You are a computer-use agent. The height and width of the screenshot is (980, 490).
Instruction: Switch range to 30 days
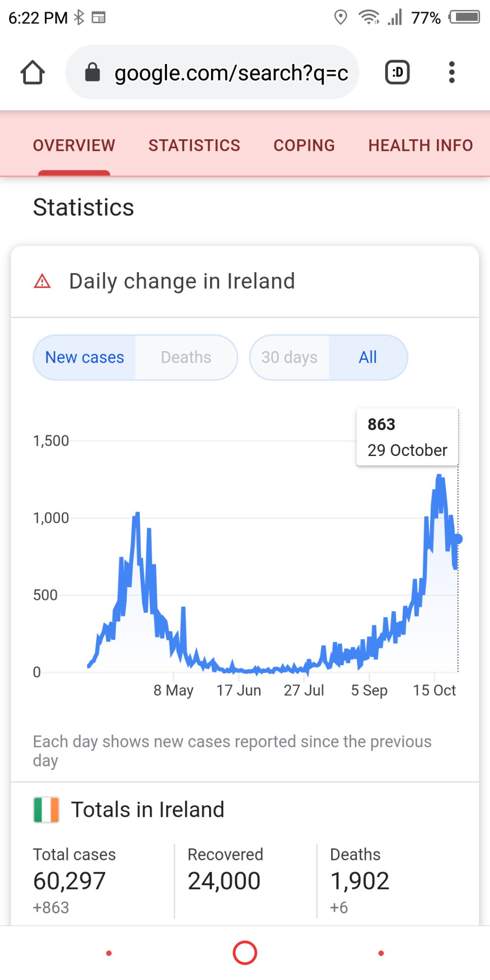coord(290,357)
